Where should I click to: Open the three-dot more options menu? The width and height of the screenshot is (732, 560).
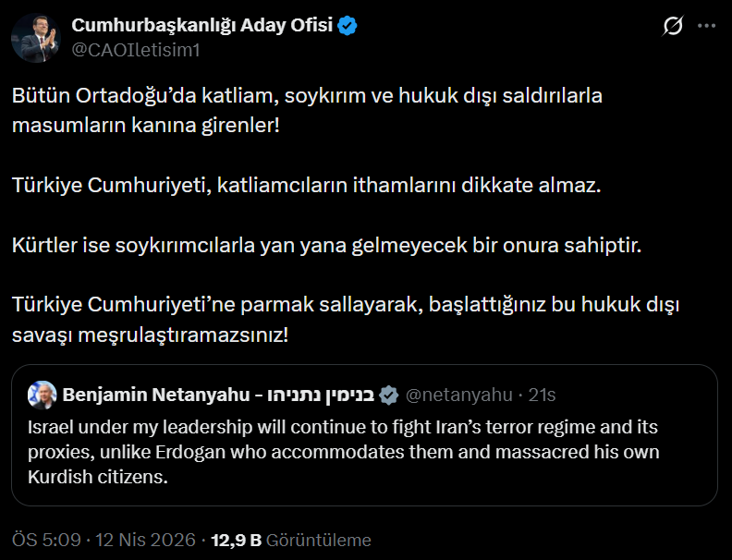(x=706, y=27)
